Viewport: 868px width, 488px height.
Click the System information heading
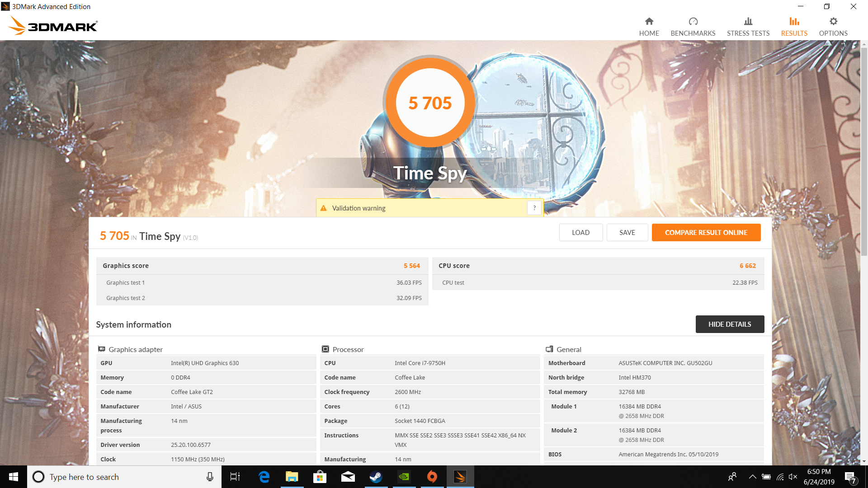point(133,324)
